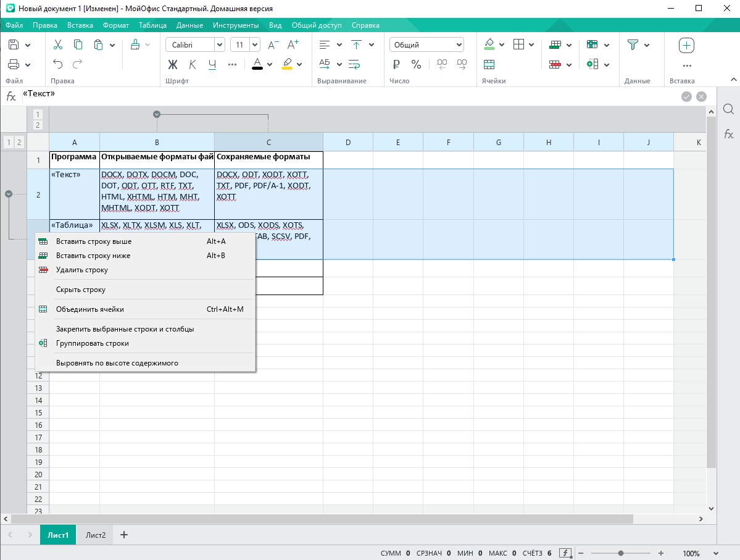Screen dimensions: 740x560
Task: Decrease decimal places icon
Action: pos(442,65)
